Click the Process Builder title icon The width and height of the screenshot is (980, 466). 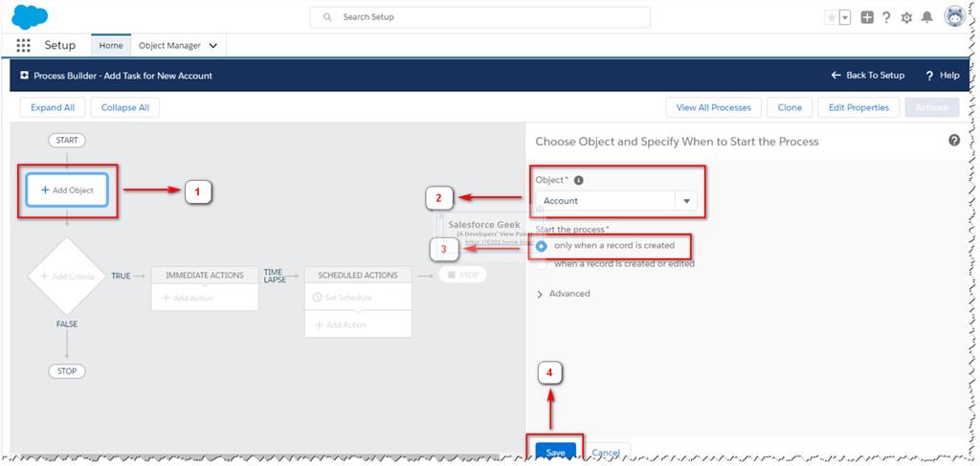tap(24, 75)
